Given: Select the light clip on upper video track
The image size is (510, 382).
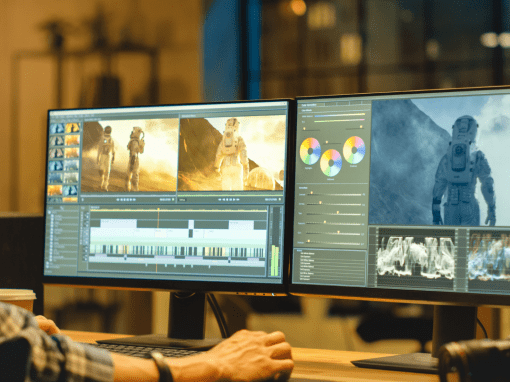Looking at the screenshot, I should pos(118,224).
